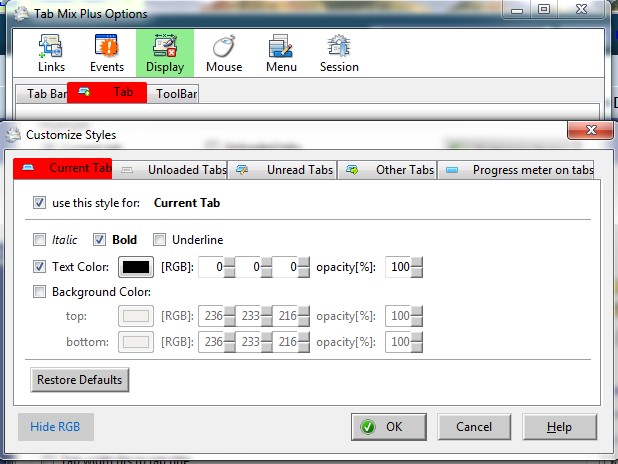
Task: Toggle the Text Color checkbox
Action: point(39,266)
